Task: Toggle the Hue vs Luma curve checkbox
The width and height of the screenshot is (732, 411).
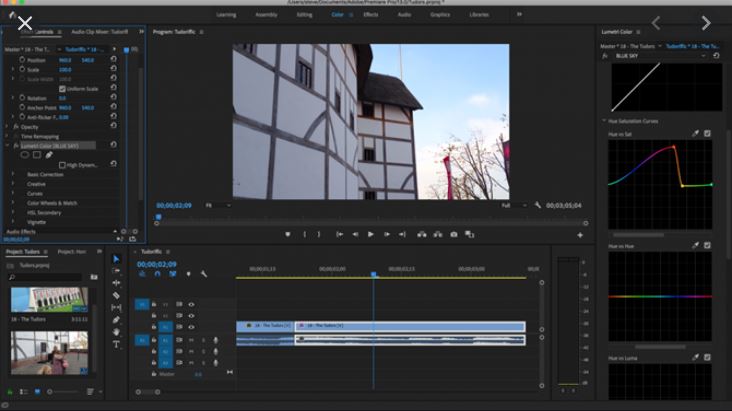Action: click(707, 357)
